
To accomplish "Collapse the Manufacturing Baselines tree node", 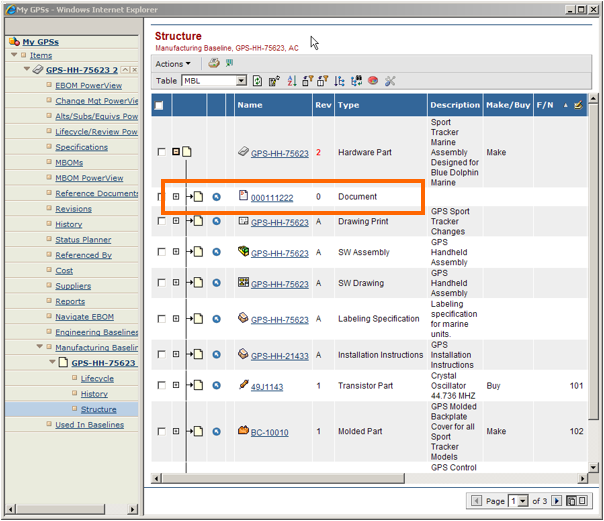I will (39, 348).
